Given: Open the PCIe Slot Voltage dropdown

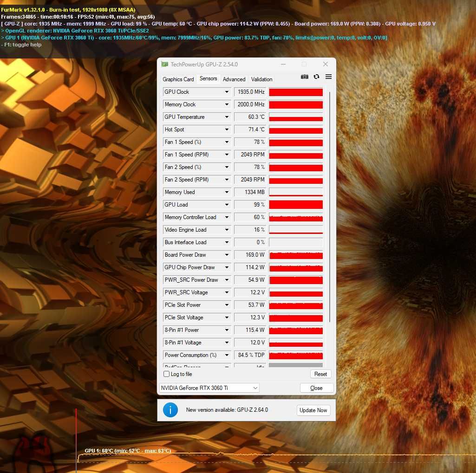Looking at the screenshot, I should 227,317.
